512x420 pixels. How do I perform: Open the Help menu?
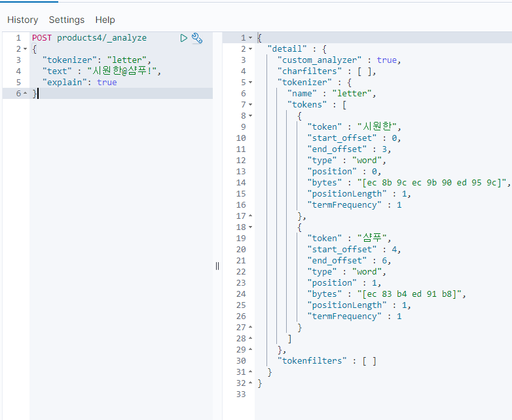coord(105,20)
